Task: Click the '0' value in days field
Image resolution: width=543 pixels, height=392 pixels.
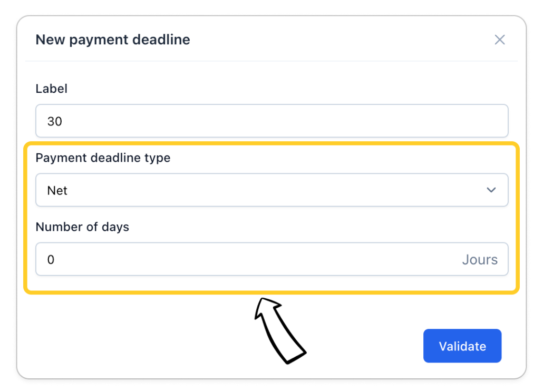Action: point(51,259)
